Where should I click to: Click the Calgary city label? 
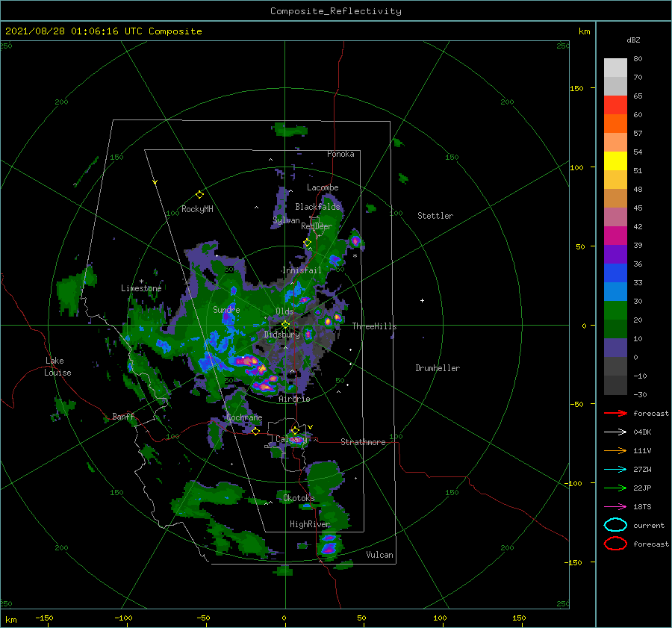[x=291, y=439]
